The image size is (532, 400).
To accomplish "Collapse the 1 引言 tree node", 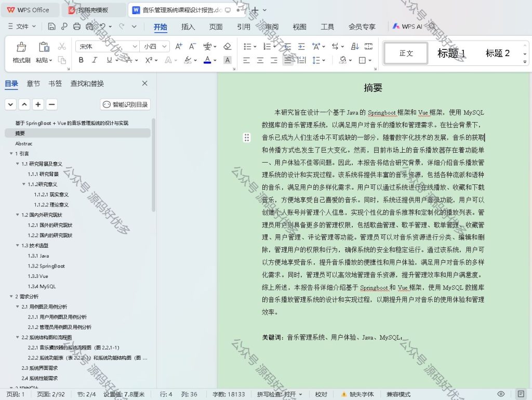I will [11, 154].
